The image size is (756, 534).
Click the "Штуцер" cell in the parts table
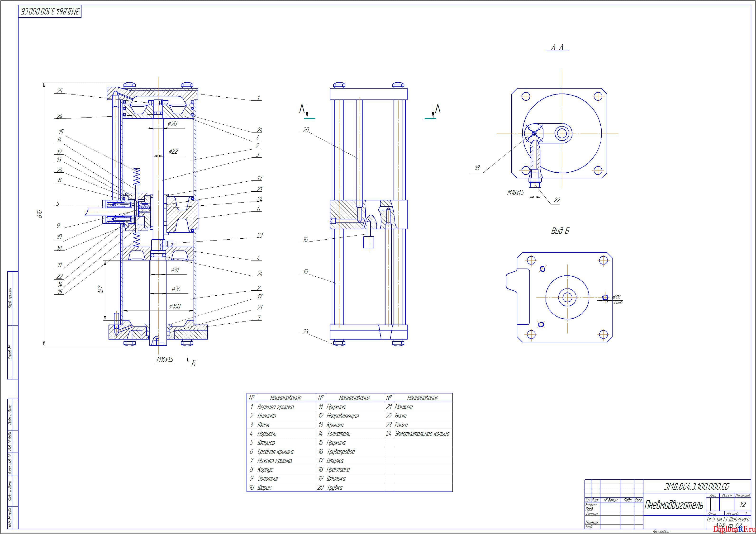pos(266,443)
